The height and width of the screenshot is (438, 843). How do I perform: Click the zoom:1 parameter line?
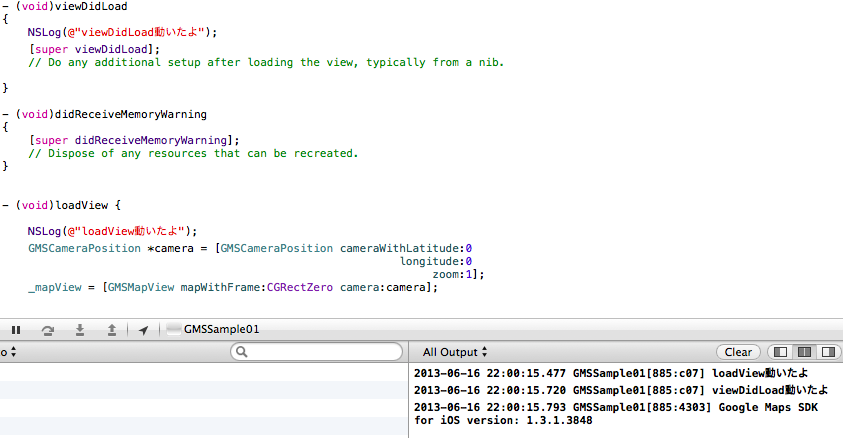point(458,275)
